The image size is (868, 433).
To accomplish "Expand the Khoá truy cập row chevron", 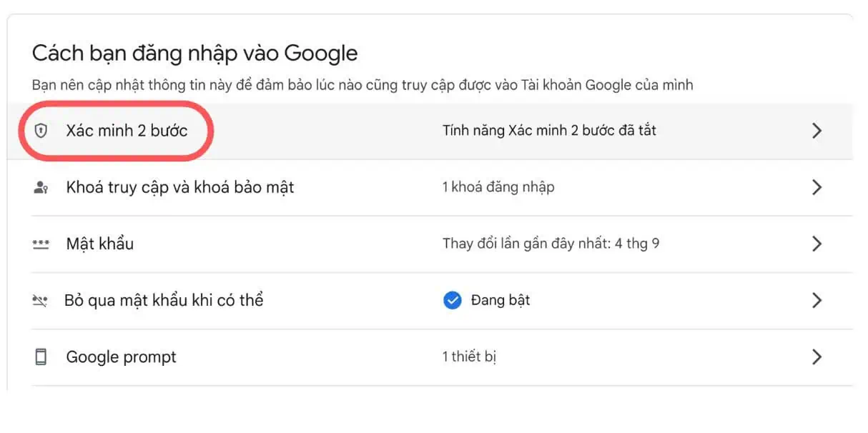I will click(x=817, y=187).
